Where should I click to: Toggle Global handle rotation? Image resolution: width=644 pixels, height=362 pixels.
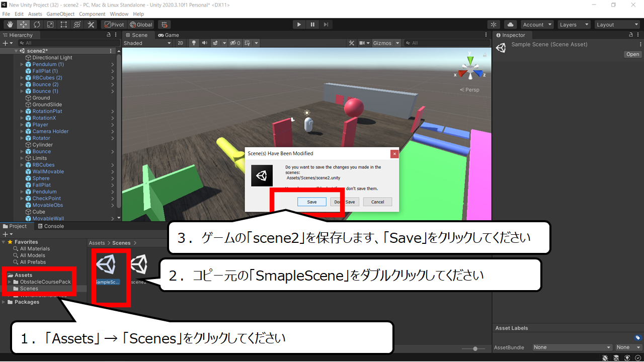(141, 24)
